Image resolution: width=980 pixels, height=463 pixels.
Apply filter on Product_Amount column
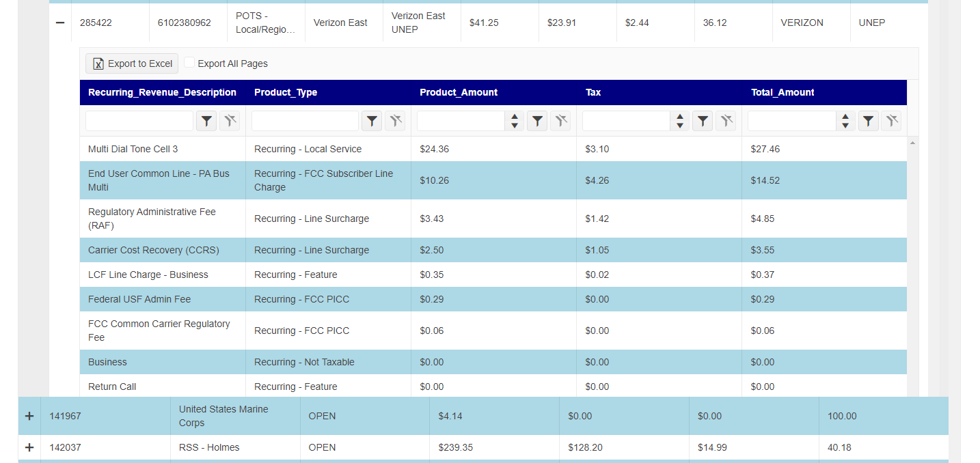538,122
